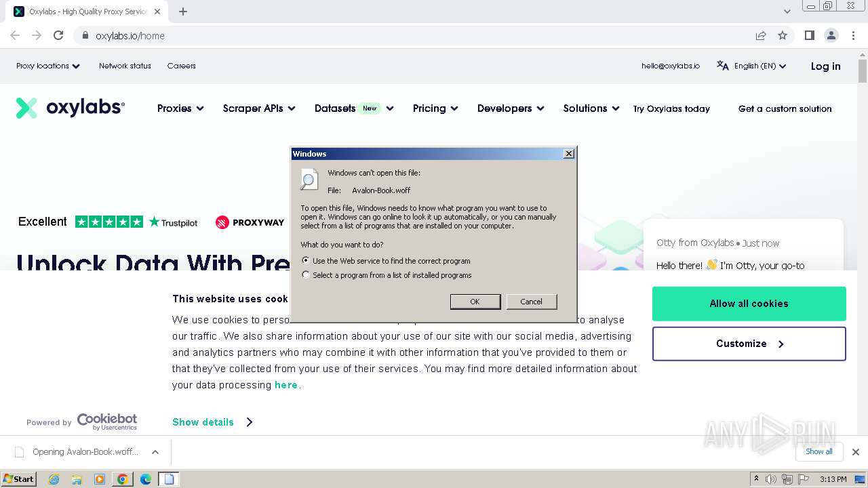Click the Cookiebot logo

coord(107,422)
